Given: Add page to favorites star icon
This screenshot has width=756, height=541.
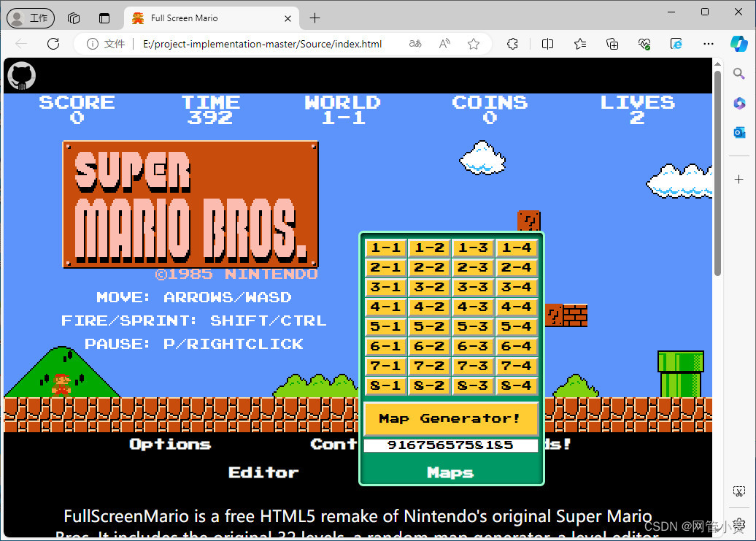Looking at the screenshot, I should tap(474, 44).
